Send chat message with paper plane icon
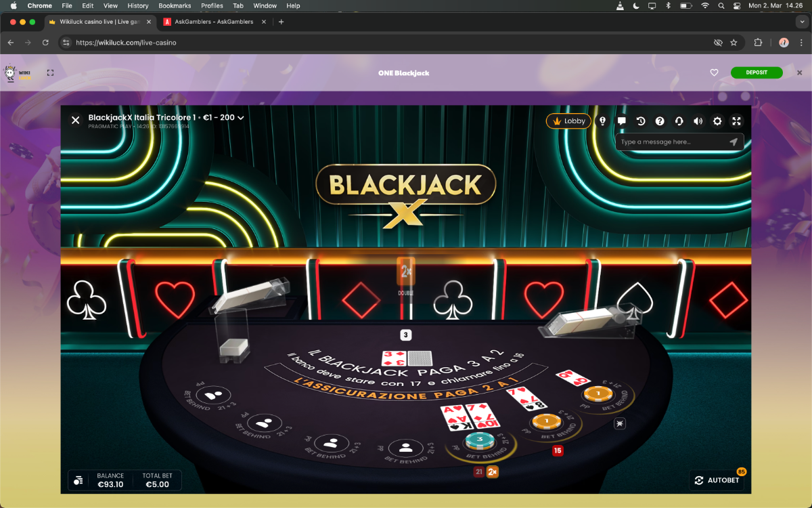The height and width of the screenshot is (508, 812). tap(734, 142)
